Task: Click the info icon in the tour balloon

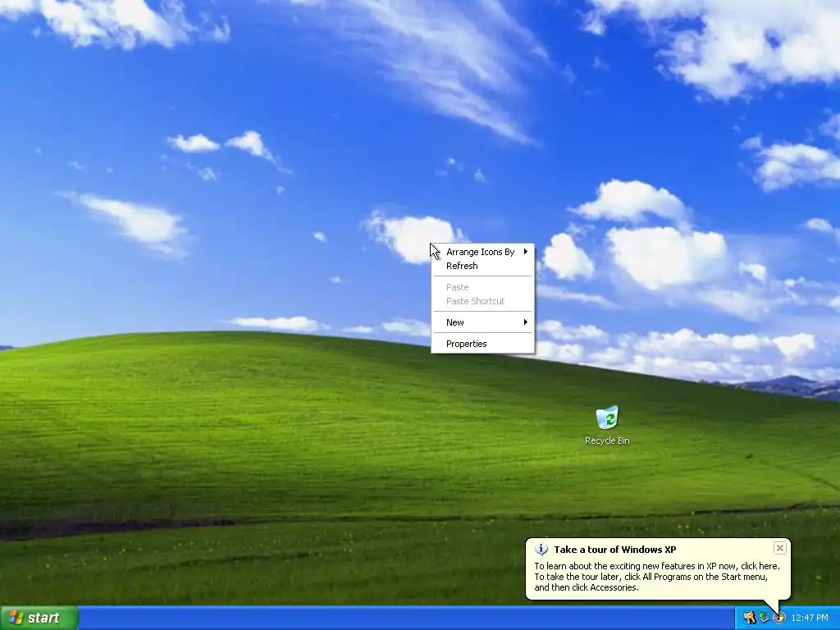Action: (541, 549)
